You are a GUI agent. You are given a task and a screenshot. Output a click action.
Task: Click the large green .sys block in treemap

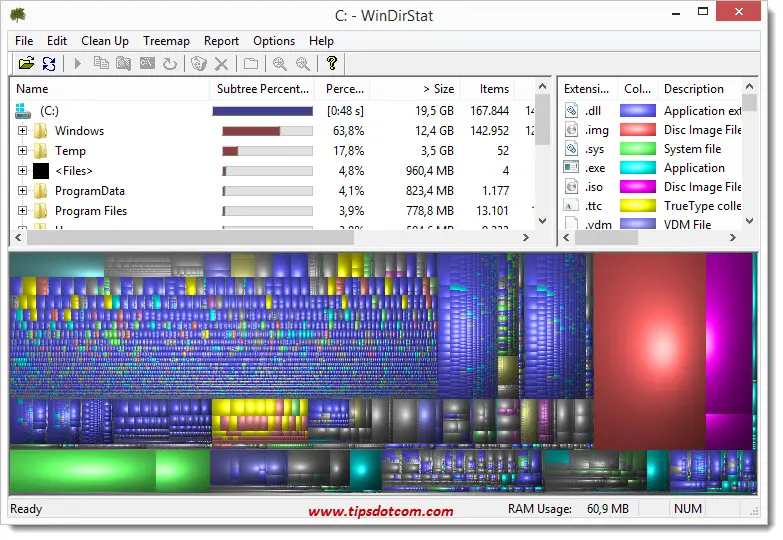click(82, 471)
